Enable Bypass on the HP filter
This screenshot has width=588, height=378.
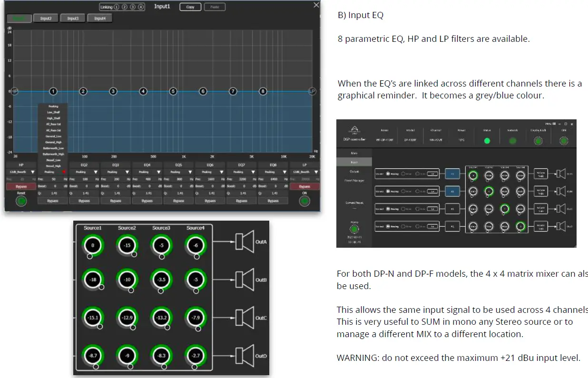point(21,187)
